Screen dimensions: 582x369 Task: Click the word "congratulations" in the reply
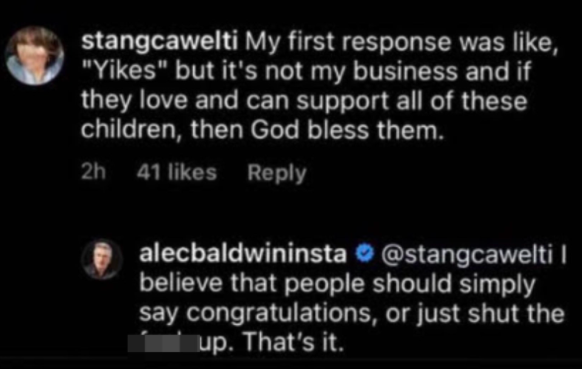(x=279, y=314)
